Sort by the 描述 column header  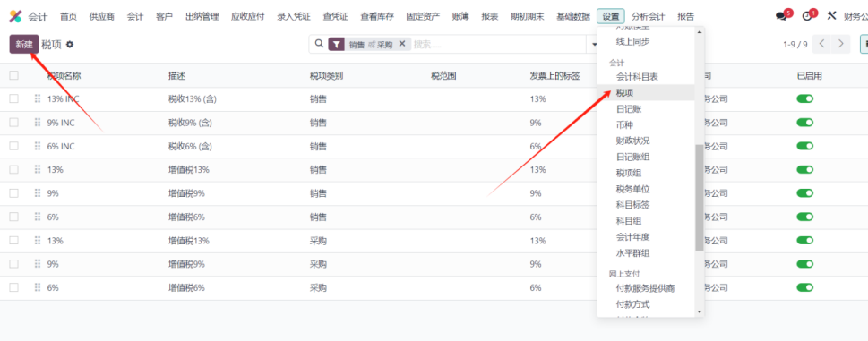coord(176,76)
